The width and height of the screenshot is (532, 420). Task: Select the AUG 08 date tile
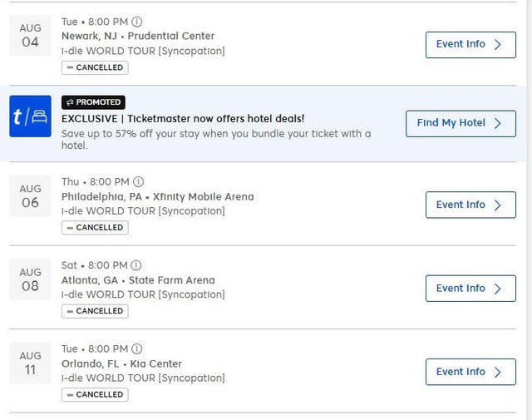(31, 279)
